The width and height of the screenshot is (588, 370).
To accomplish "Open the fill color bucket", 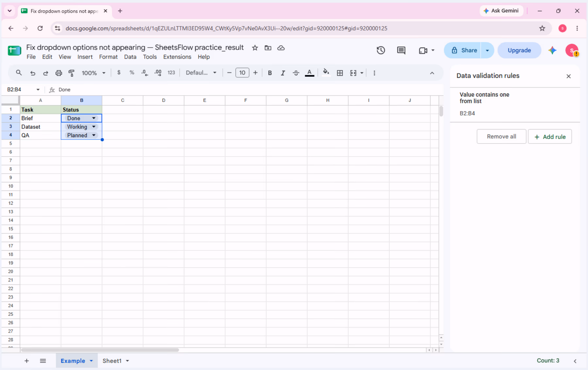I will [x=326, y=73].
